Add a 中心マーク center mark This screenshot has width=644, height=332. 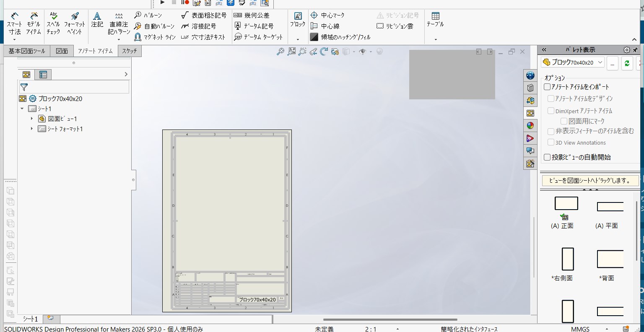(327, 15)
